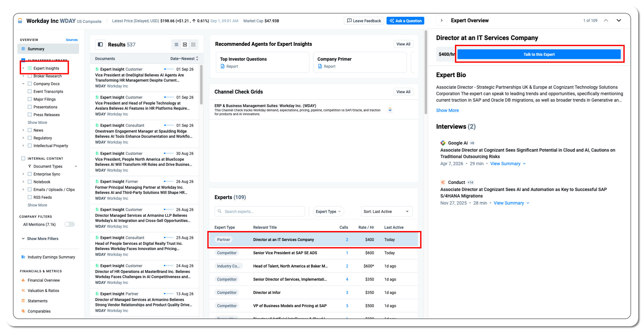Check the Broker Research checkbox
This screenshot has height=332, width=644.
coord(30,76)
